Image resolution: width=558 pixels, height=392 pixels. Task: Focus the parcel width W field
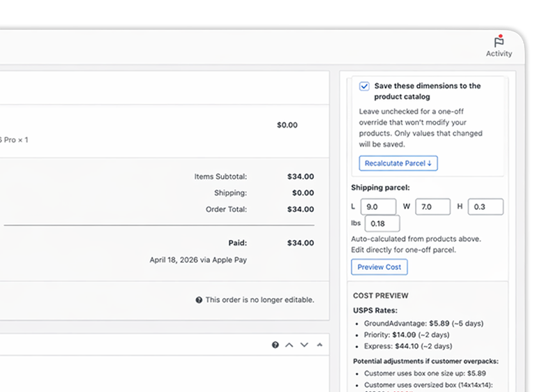point(432,206)
